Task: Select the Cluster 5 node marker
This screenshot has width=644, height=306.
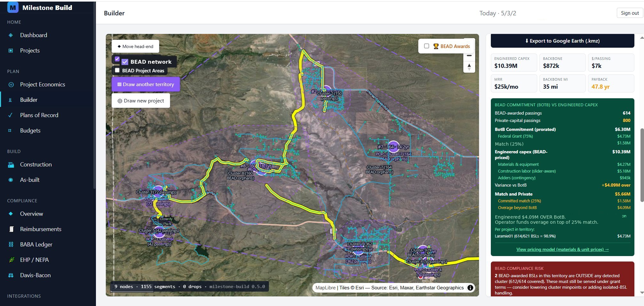Action: click(x=159, y=231)
